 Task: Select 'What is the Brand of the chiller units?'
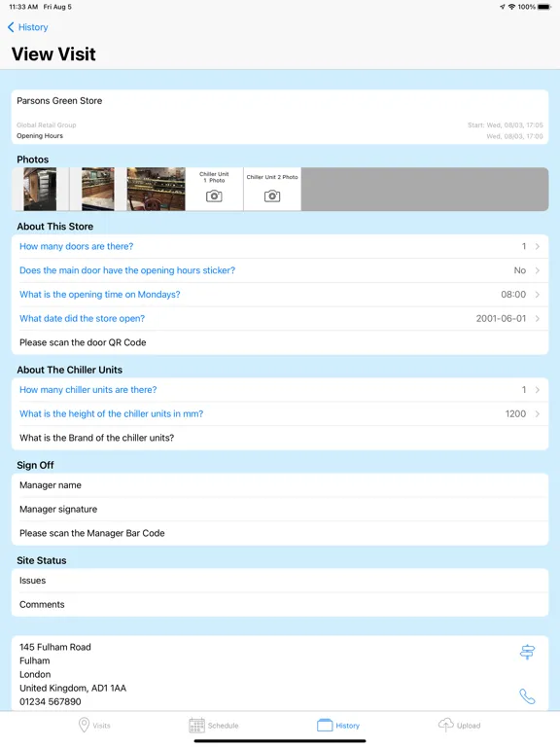click(280, 438)
